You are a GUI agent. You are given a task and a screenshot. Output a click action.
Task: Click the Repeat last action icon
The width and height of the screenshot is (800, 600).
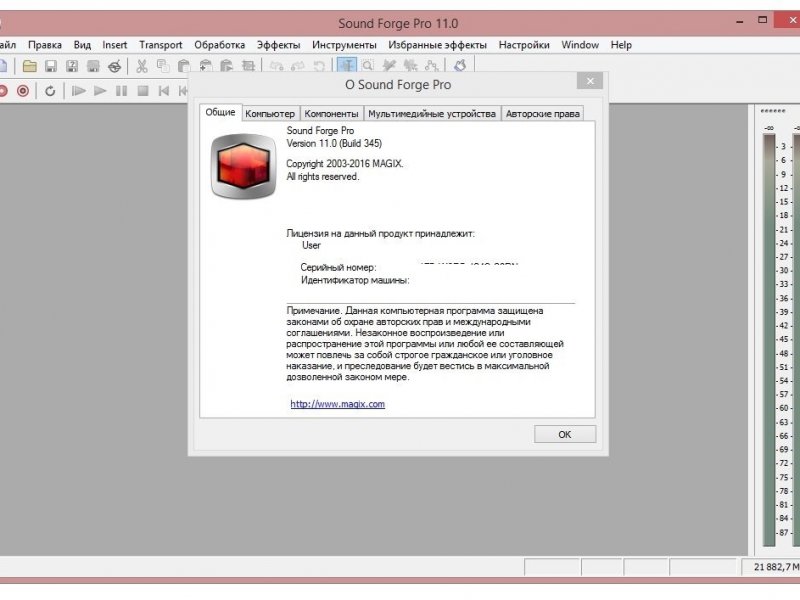point(319,66)
